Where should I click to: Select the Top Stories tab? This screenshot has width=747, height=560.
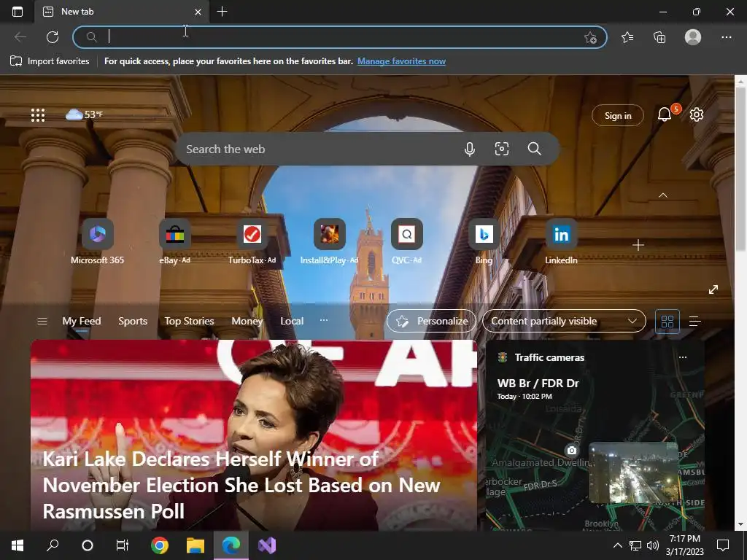pos(189,321)
